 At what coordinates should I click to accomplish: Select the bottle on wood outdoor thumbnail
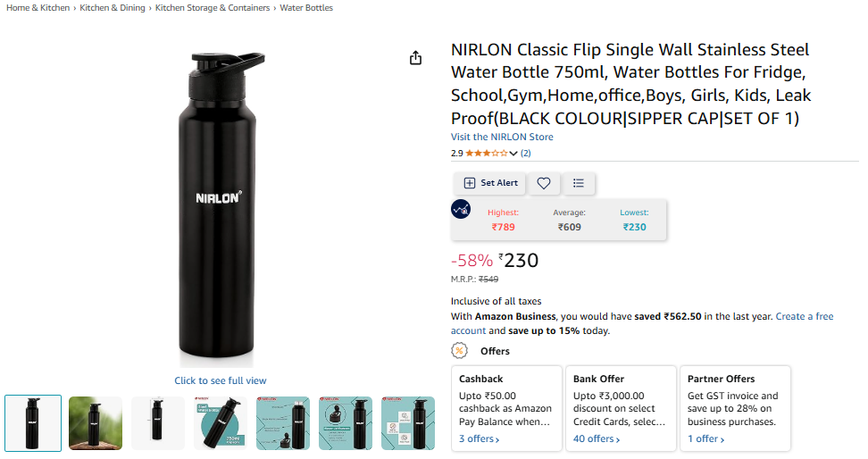pos(96,422)
